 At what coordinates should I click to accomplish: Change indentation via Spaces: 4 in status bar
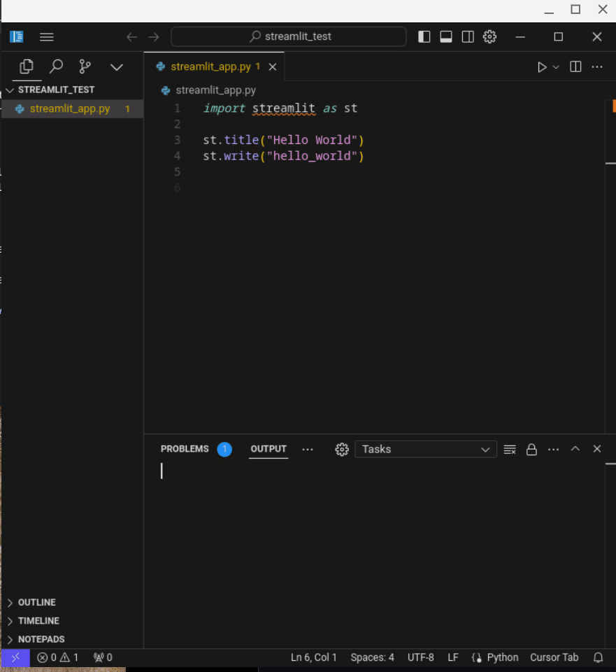pyautogui.click(x=372, y=657)
